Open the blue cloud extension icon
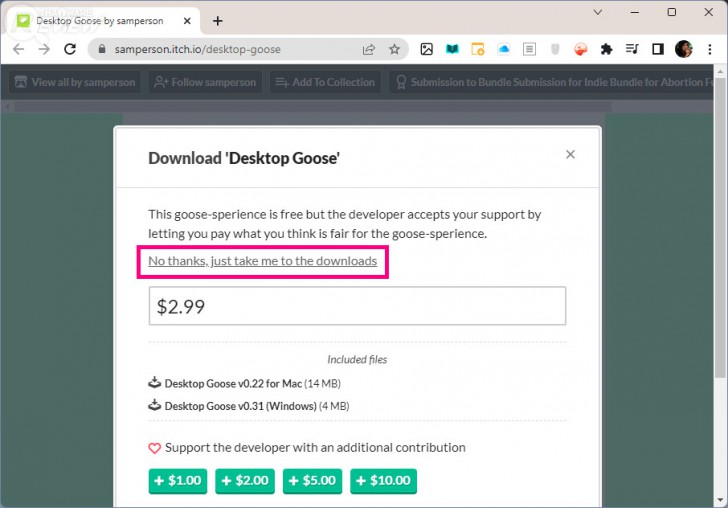The height and width of the screenshot is (508, 728). pyautogui.click(x=504, y=49)
